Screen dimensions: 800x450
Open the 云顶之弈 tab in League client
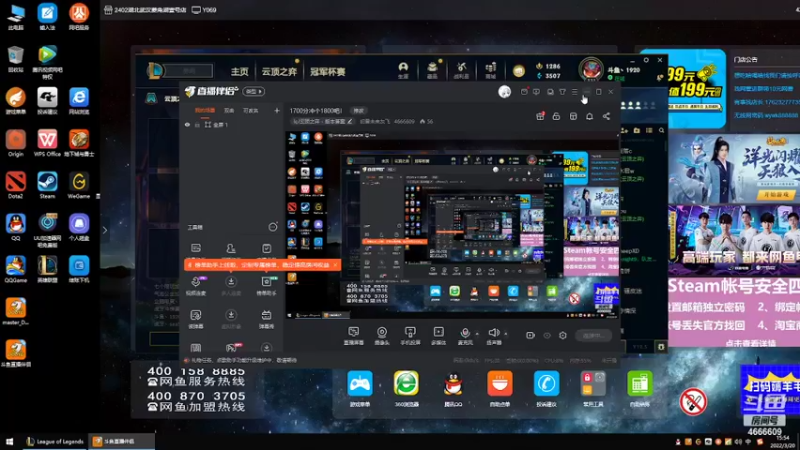pyautogui.click(x=279, y=71)
